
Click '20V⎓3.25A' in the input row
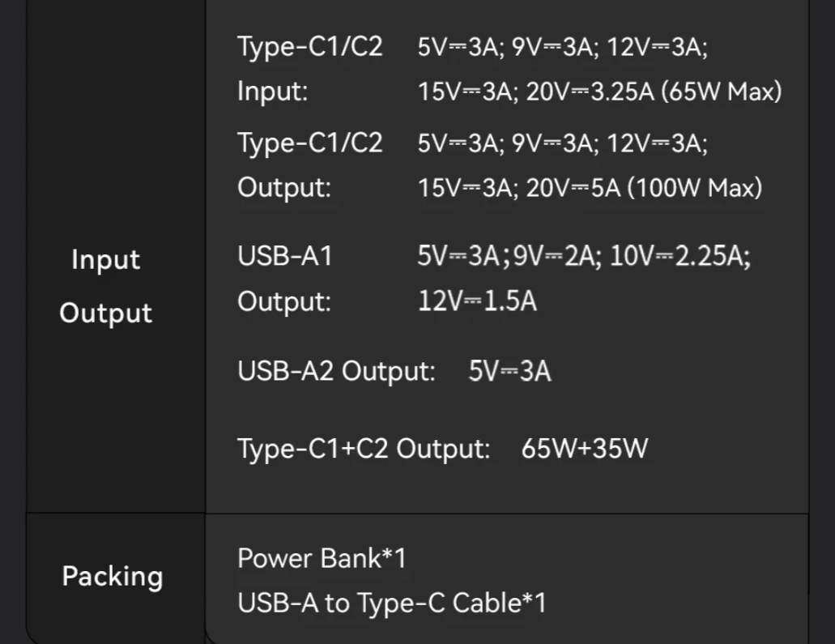click(590, 91)
